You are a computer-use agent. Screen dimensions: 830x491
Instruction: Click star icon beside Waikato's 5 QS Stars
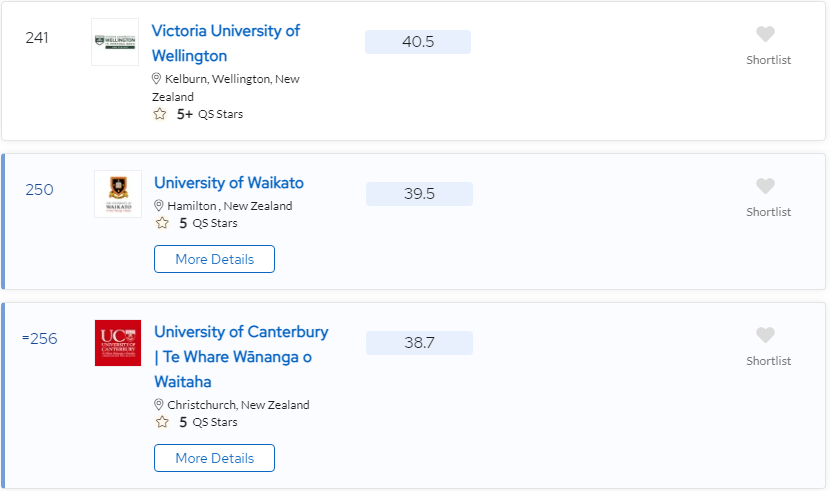(x=162, y=223)
